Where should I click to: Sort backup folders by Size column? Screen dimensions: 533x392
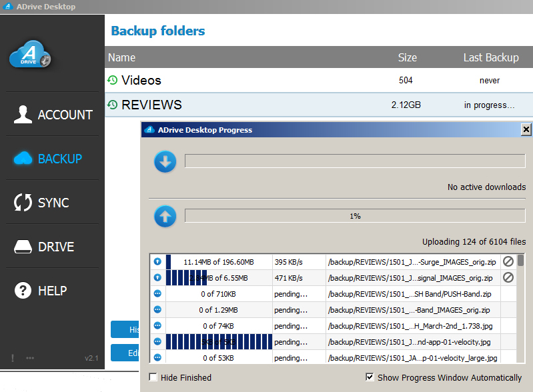407,57
